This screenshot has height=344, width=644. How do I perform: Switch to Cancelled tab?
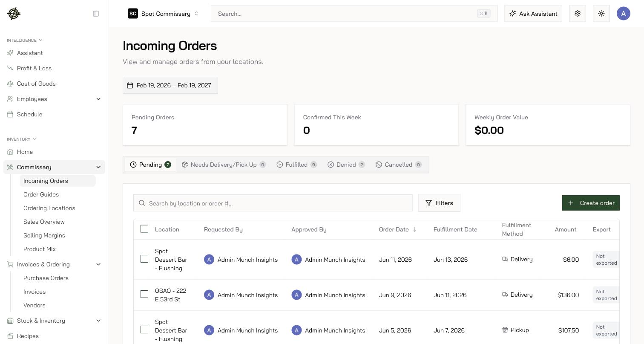click(x=399, y=165)
